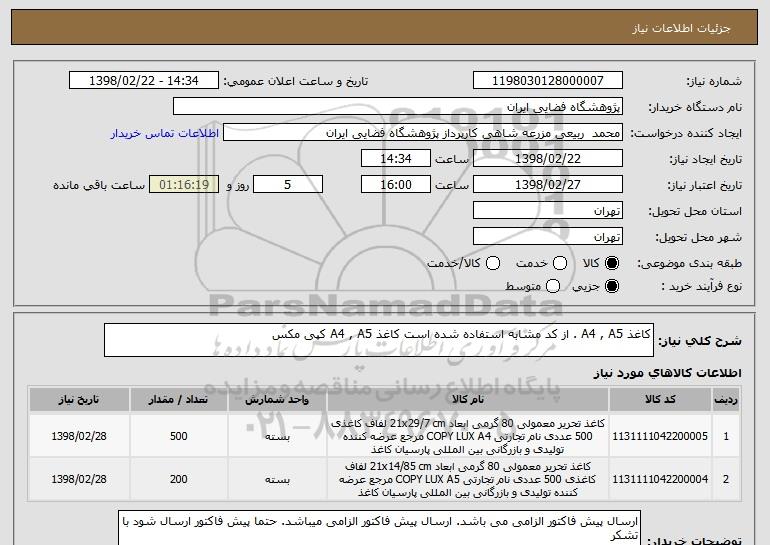Click the COPY LUX A5 product name cell
The width and height of the screenshot is (770, 545).
tap(468, 479)
